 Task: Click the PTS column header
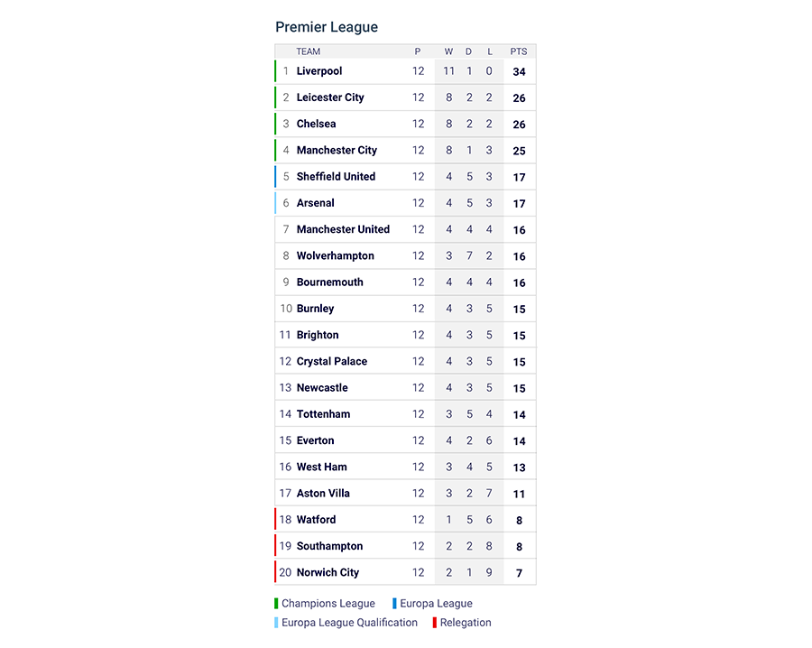[x=519, y=51]
